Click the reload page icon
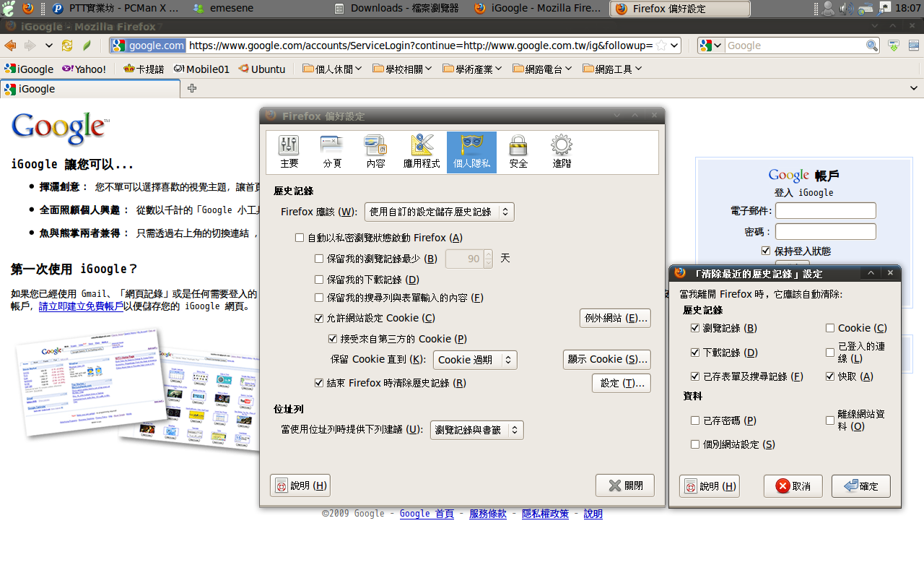The image size is (924, 578). tap(67, 46)
